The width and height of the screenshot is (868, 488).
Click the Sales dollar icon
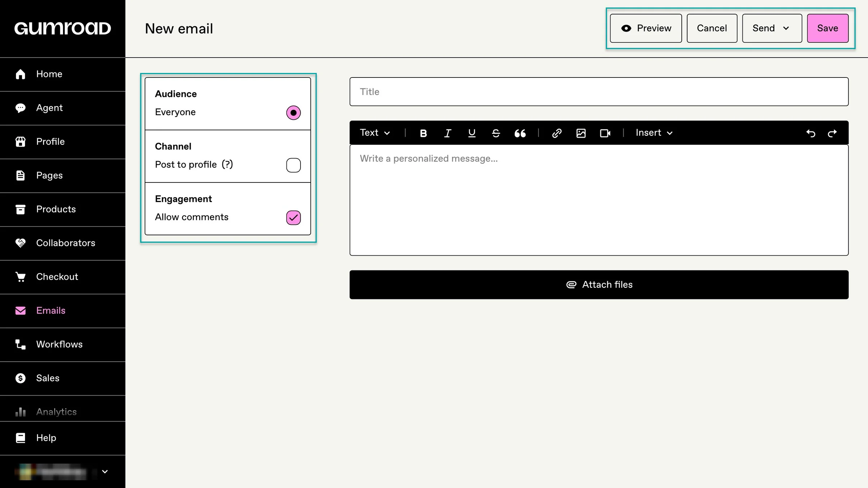(x=21, y=378)
